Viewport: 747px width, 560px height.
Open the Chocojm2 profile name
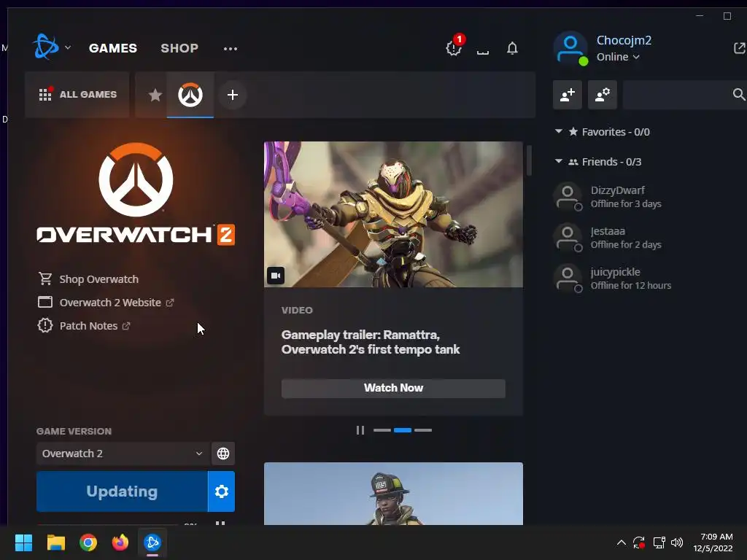[x=624, y=40]
